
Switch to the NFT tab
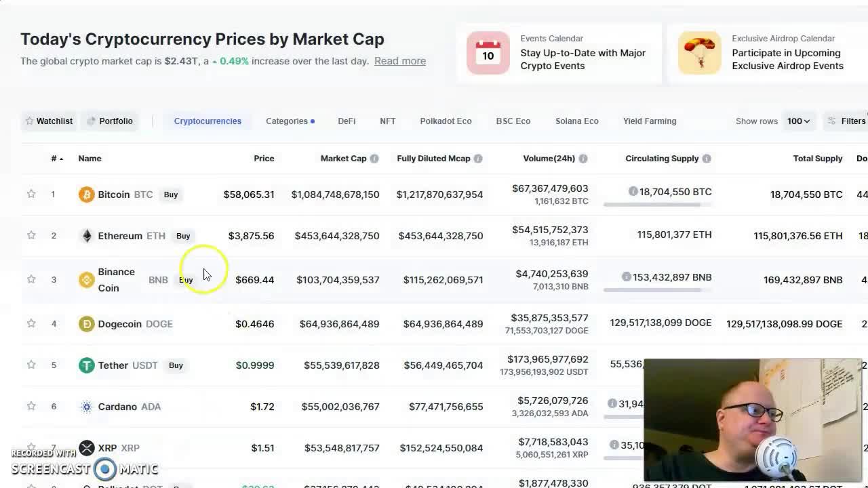tap(388, 121)
